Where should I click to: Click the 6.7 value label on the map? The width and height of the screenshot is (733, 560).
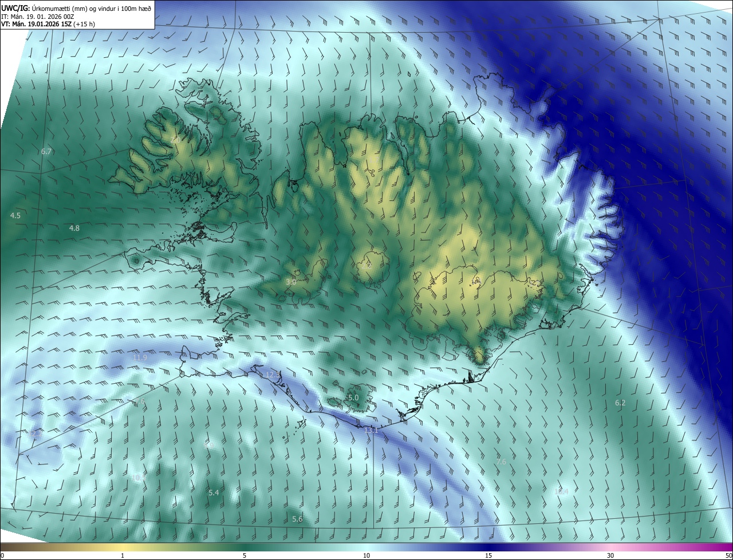click(46, 152)
